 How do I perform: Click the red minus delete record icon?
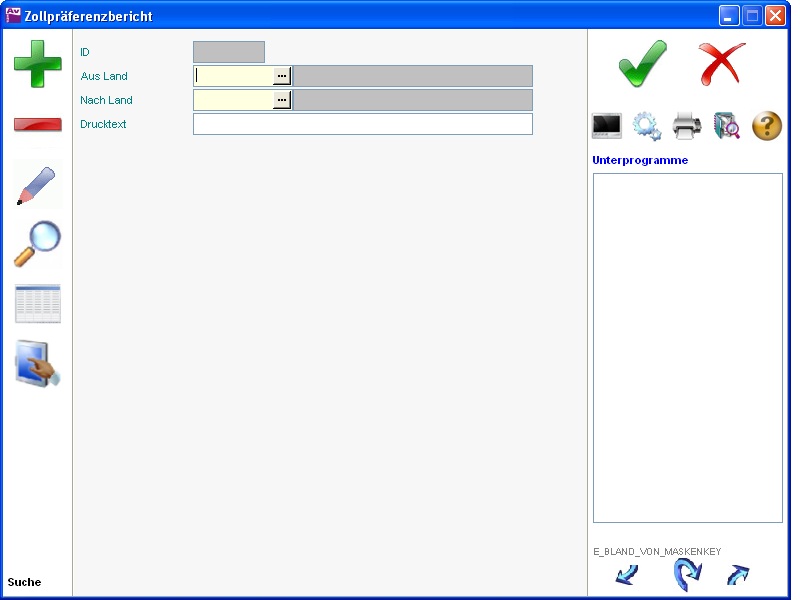pos(37,125)
